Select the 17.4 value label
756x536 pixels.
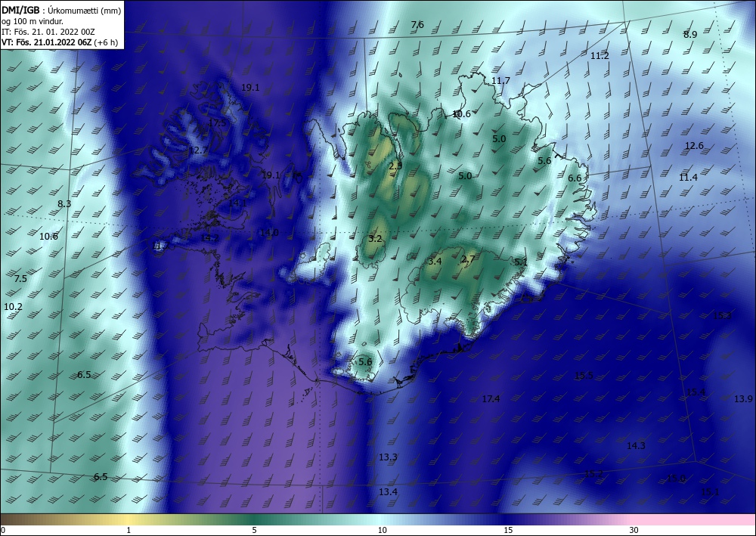[491, 398]
